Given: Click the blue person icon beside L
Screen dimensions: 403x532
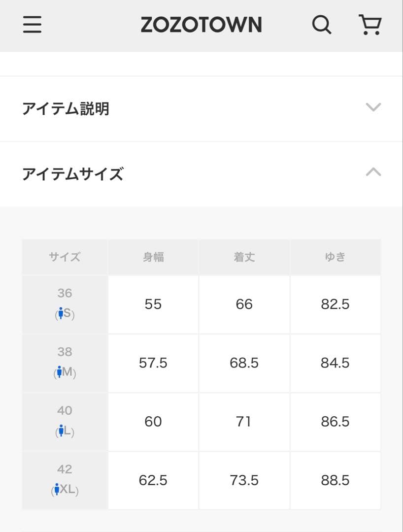Looking at the screenshot, I should pyautogui.click(x=61, y=431).
